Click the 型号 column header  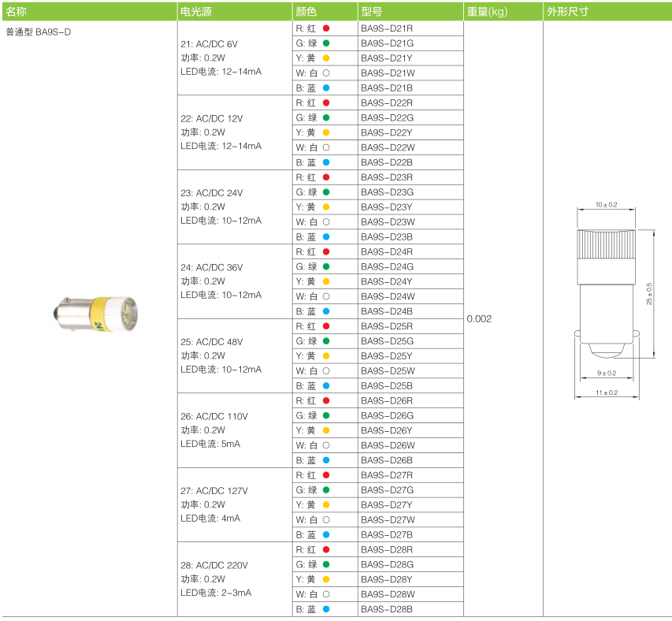(372, 12)
